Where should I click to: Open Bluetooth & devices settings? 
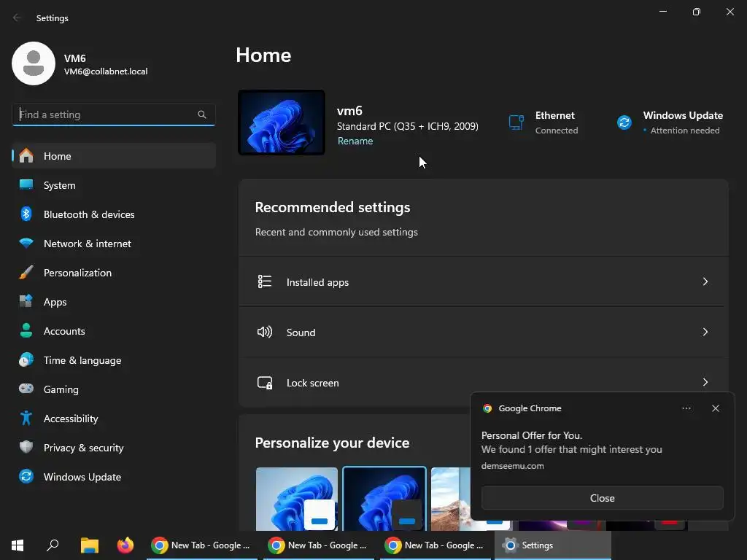pyautogui.click(x=114, y=214)
